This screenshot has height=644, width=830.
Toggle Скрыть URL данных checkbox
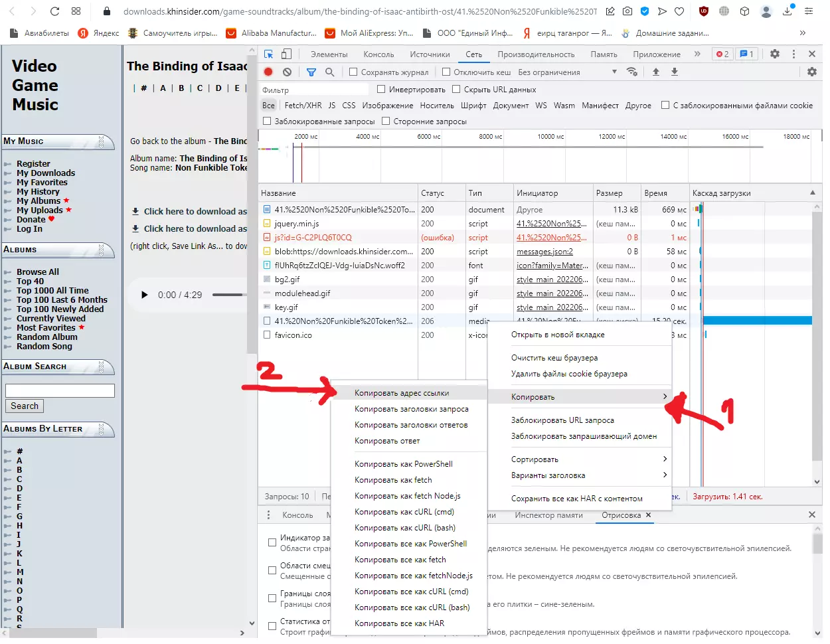[x=456, y=89]
